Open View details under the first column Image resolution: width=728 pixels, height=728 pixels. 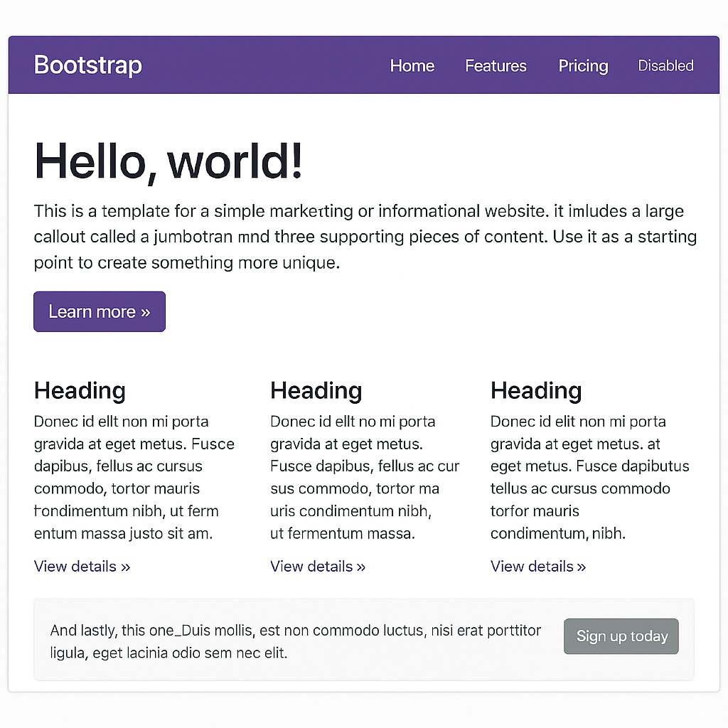pos(82,567)
